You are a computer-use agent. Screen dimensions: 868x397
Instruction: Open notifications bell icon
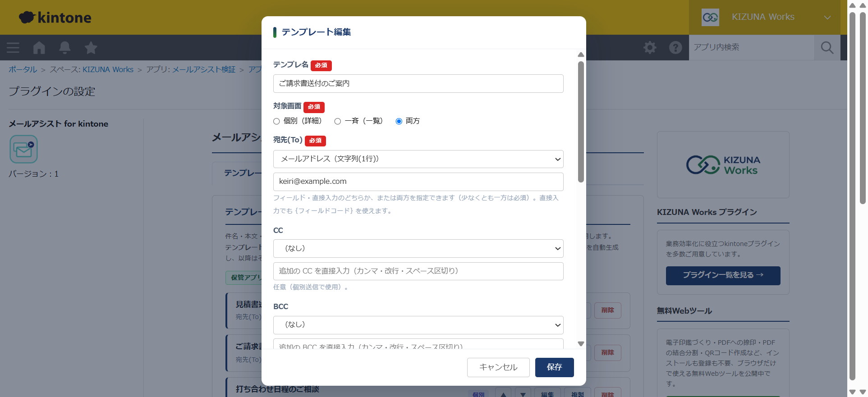coord(65,48)
